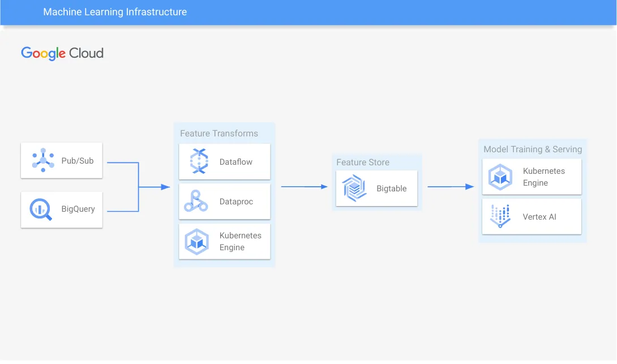Select the Vertex AI label text
This screenshot has height=364, width=617.
pyautogui.click(x=539, y=217)
